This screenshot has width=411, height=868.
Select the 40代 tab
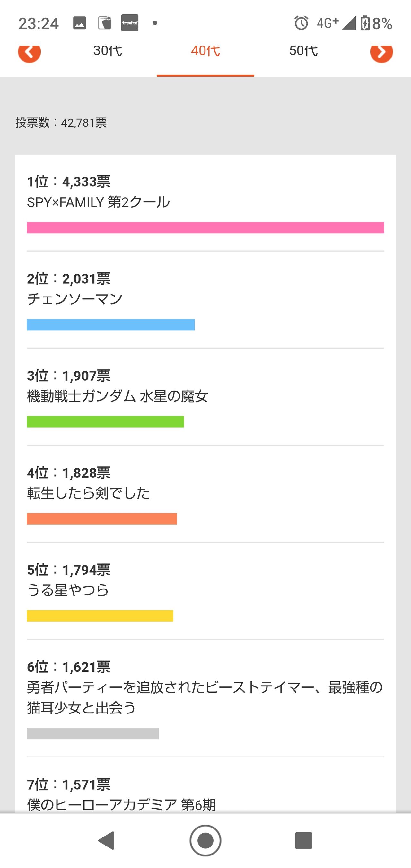[x=205, y=51]
